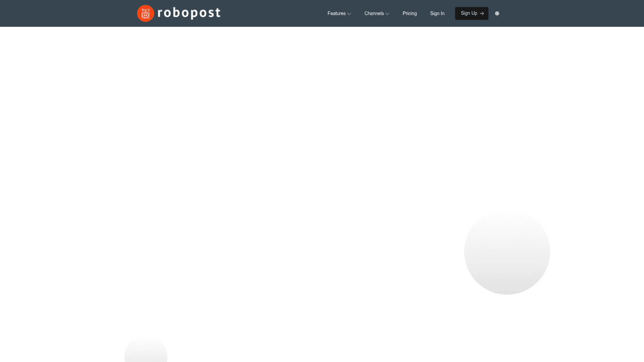Click the robopost wordmark text
The height and width of the screenshot is (362, 644).
coord(189,13)
